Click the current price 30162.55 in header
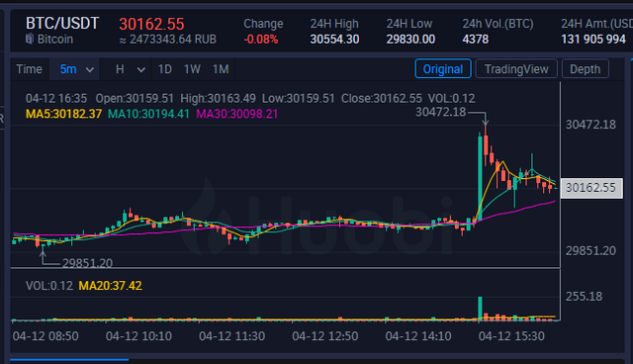 point(151,24)
